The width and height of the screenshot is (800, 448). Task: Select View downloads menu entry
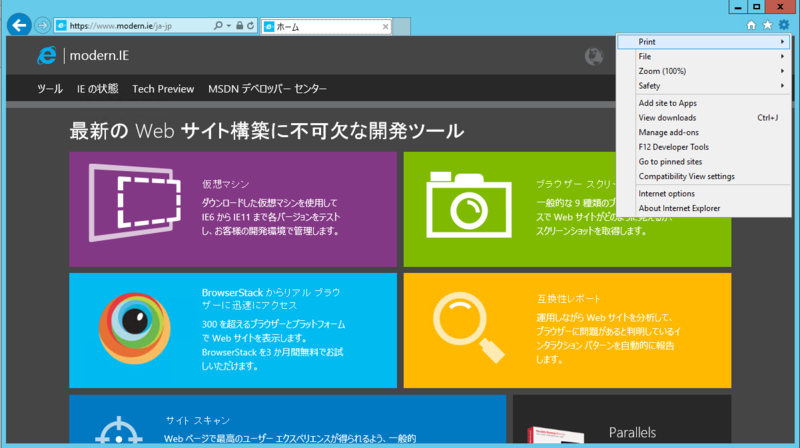click(704, 118)
